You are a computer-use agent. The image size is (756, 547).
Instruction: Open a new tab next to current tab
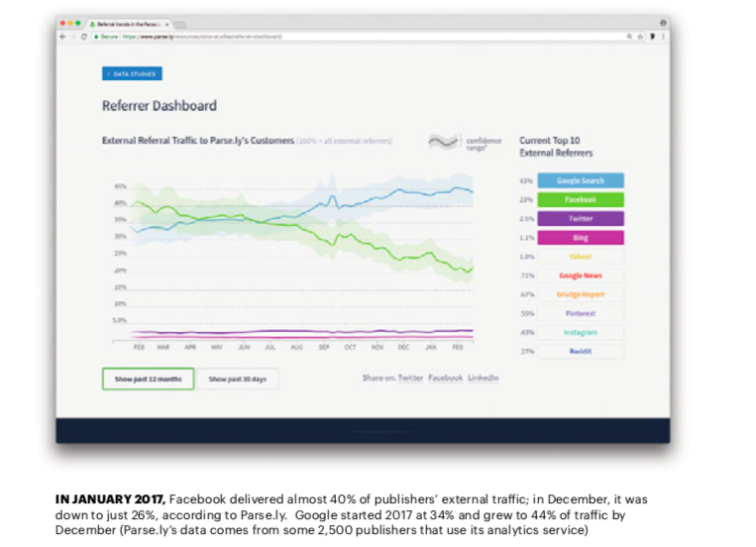[180, 25]
